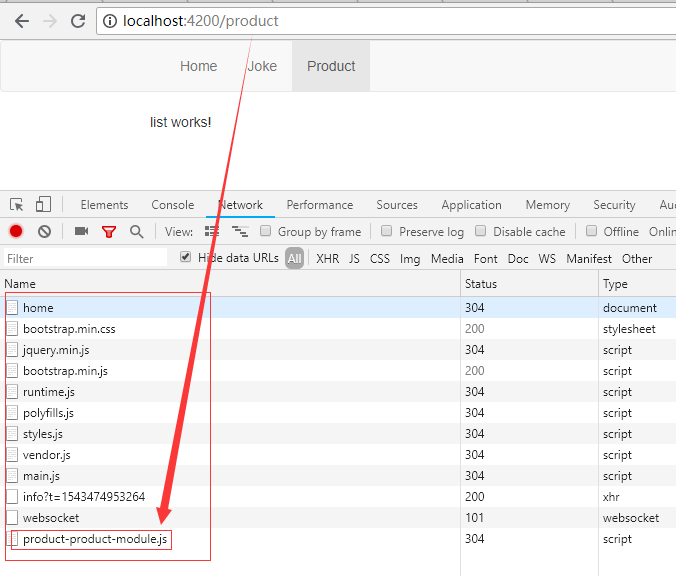Switch to the Sources tab
The width and height of the screenshot is (676, 576).
click(x=397, y=205)
